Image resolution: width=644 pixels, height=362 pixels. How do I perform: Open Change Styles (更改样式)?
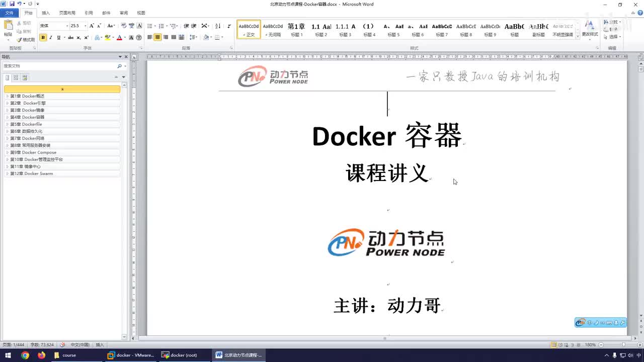coord(590,29)
